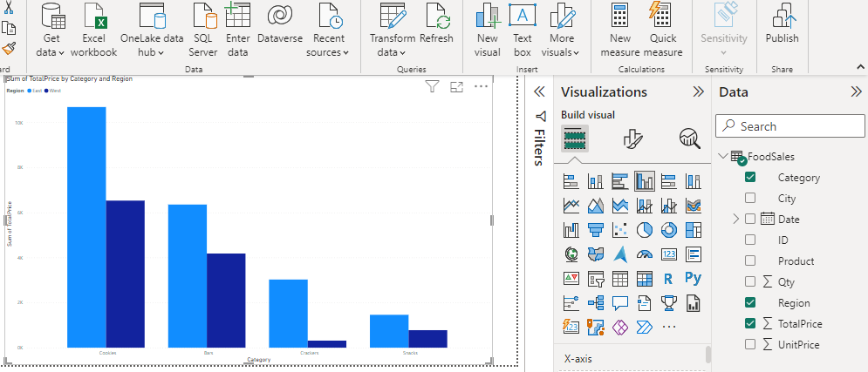Screen dimensions: 868x372
Task: Check the ID field checkbox
Action: 750,240
